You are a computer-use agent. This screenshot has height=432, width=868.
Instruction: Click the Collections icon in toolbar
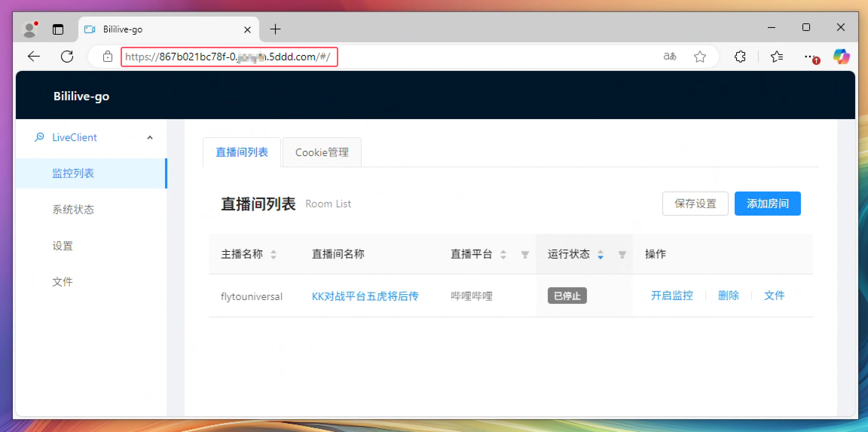[777, 57]
